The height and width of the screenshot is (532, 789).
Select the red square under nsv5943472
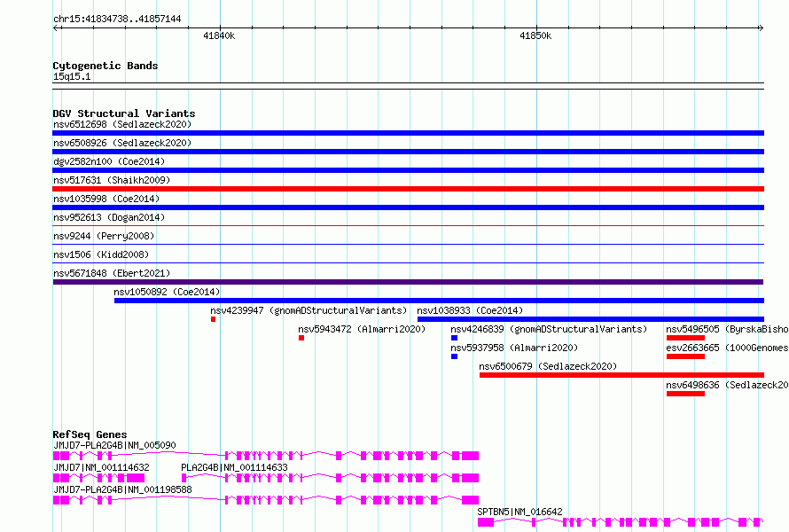click(301, 338)
